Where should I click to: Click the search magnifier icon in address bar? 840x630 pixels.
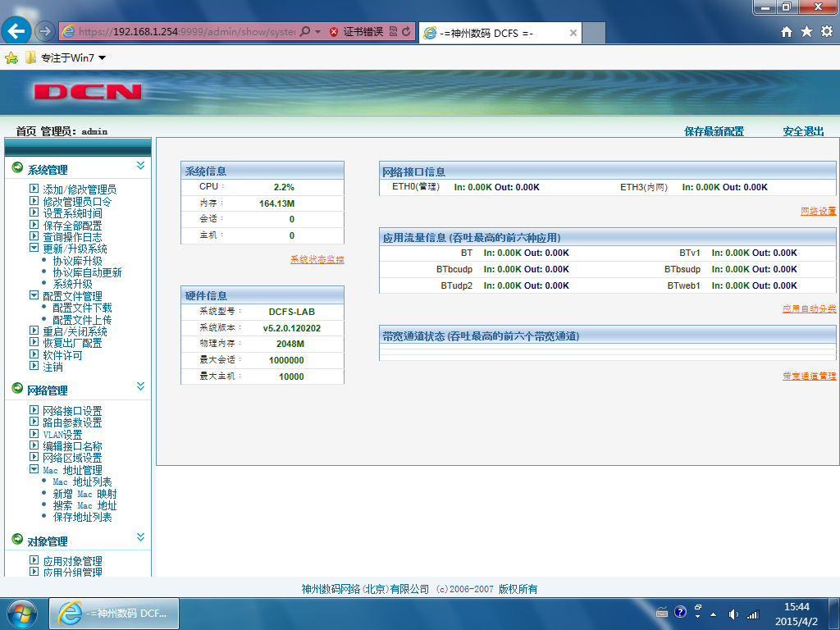point(305,32)
